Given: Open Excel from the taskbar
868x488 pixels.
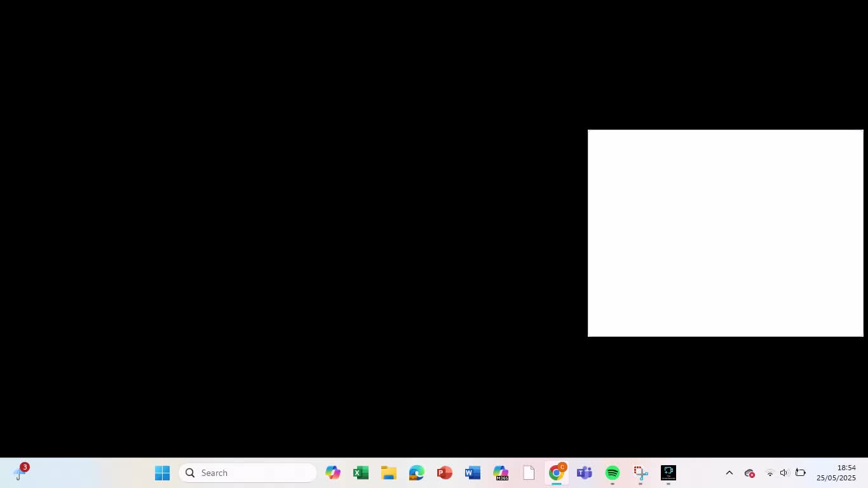Looking at the screenshot, I should [x=361, y=473].
